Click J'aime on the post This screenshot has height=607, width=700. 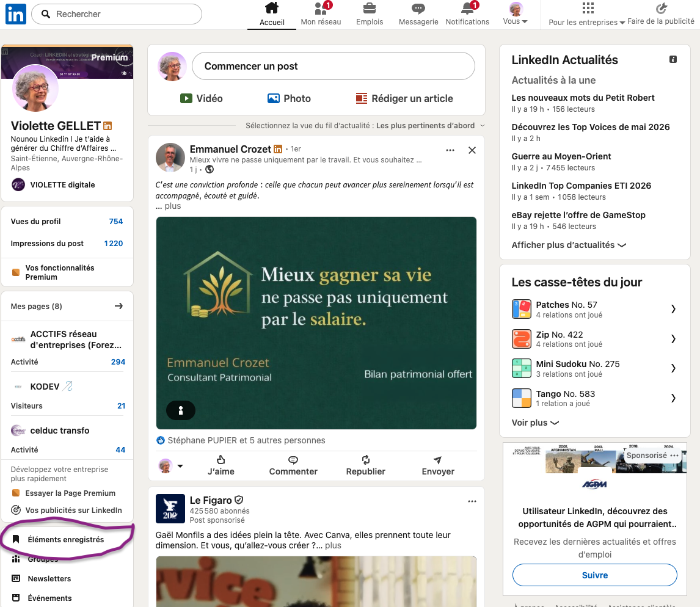coord(221,466)
